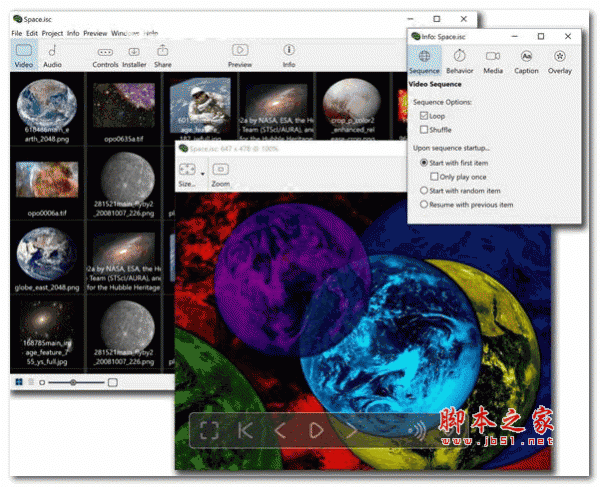Image resolution: width=600 pixels, height=487 pixels.
Task: Enable the Only play once checkbox
Action: click(x=434, y=176)
